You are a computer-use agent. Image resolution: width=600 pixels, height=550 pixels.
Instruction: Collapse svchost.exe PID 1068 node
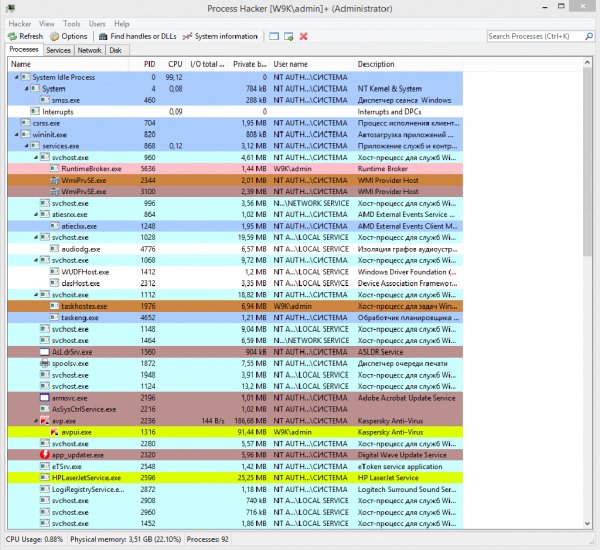[36, 261]
